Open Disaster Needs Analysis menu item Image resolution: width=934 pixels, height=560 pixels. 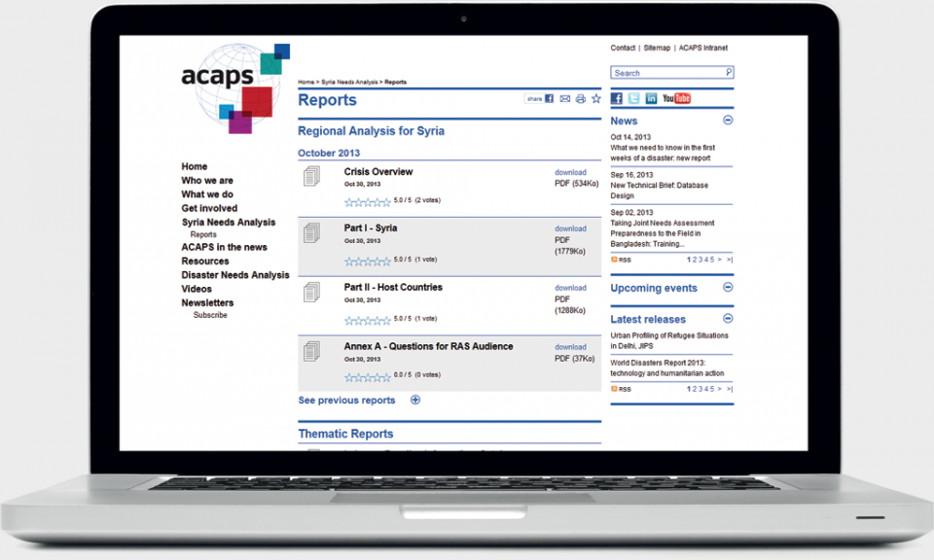click(x=235, y=275)
